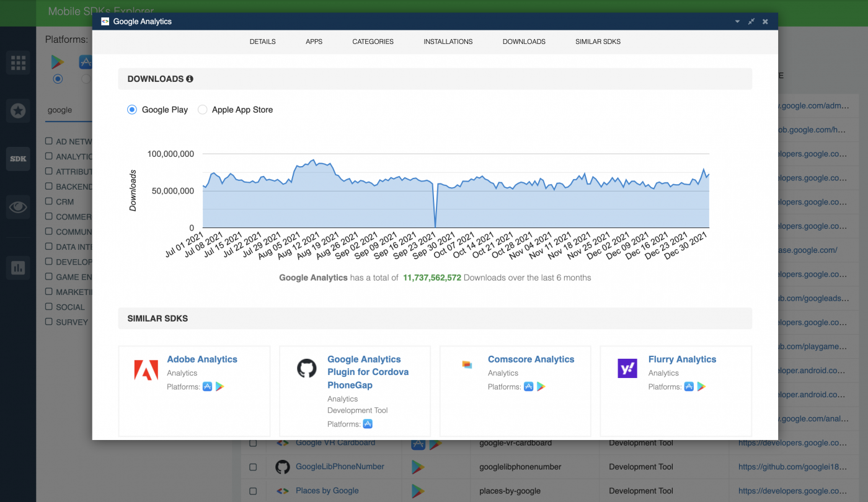The height and width of the screenshot is (502, 868).
Task: Click the Yahoo Flurry Analytics logo
Action: tap(627, 368)
